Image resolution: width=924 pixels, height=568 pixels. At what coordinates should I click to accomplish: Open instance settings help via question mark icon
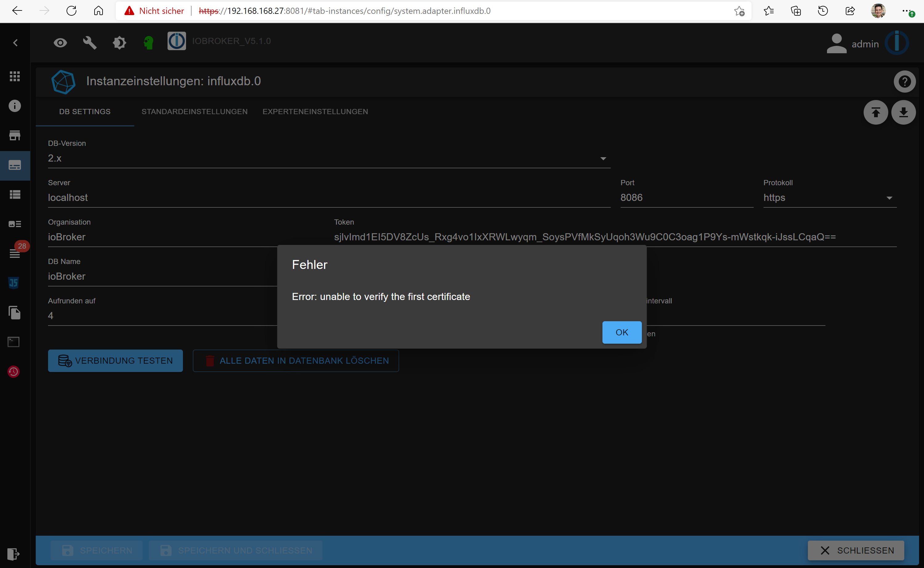905,82
